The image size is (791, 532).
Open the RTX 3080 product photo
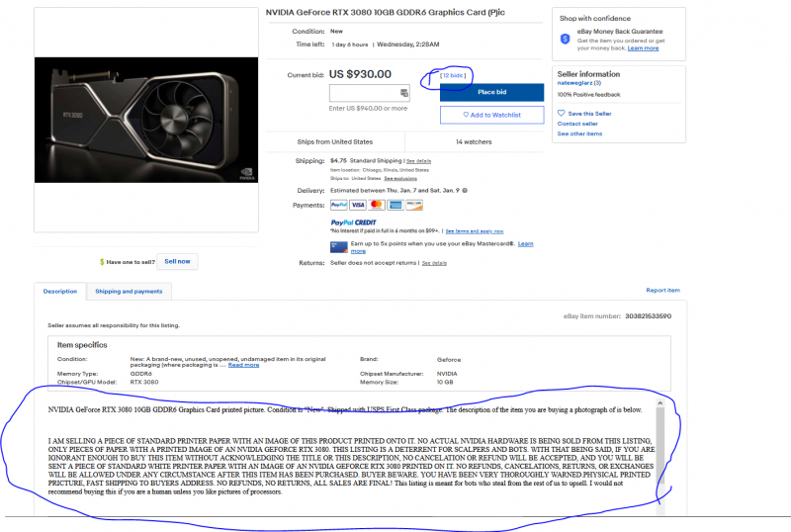click(x=146, y=121)
